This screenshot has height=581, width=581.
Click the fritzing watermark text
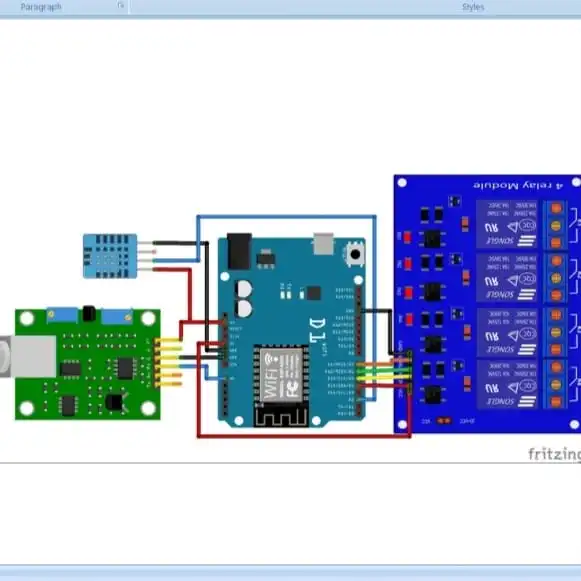(x=554, y=454)
